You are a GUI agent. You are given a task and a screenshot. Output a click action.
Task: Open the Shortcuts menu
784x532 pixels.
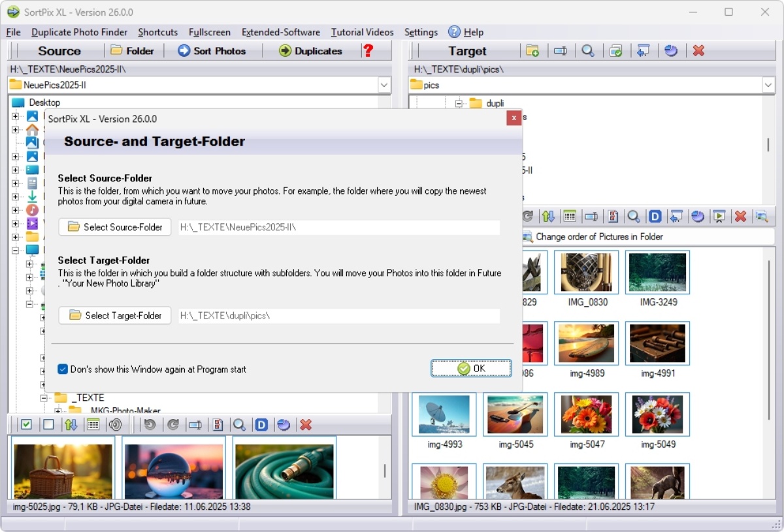[x=158, y=32]
